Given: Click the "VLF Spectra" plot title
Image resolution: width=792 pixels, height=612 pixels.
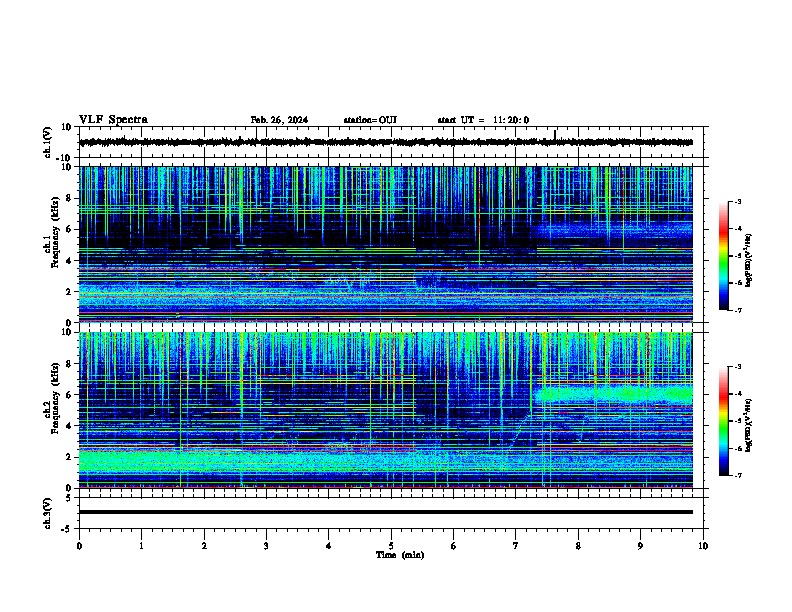Looking at the screenshot, I should (113, 120).
